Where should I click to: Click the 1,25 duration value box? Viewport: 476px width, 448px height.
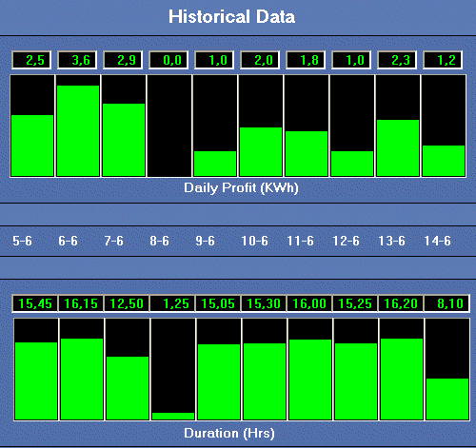[x=172, y=303]
